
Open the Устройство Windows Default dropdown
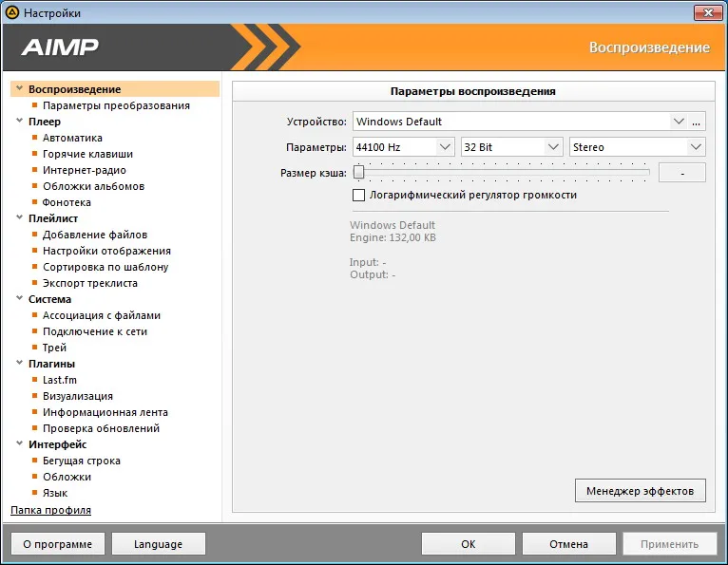point(520,122)
